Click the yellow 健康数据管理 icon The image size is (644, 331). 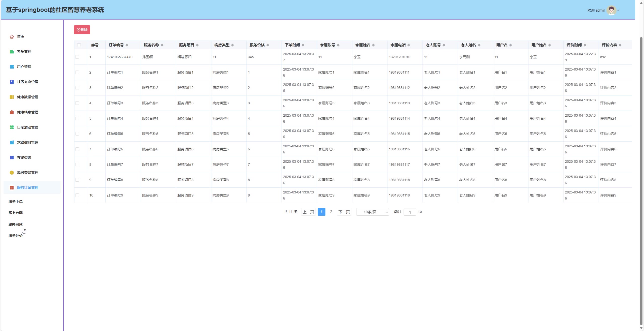[12, 97]
